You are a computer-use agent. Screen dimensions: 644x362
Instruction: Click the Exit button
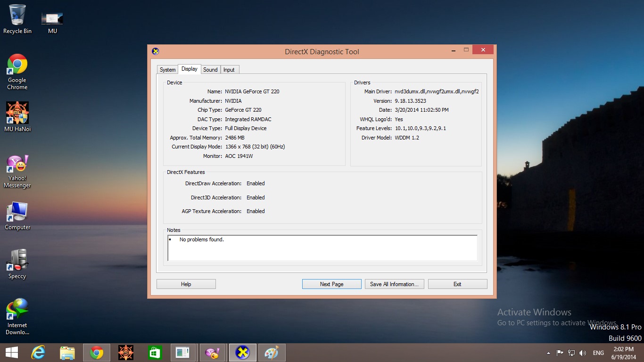457,284
